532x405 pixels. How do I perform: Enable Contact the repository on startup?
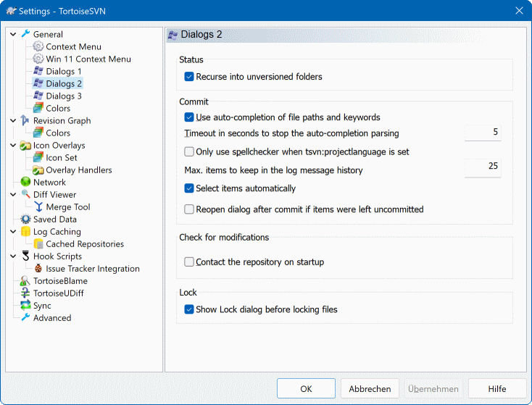pos(189,262)
